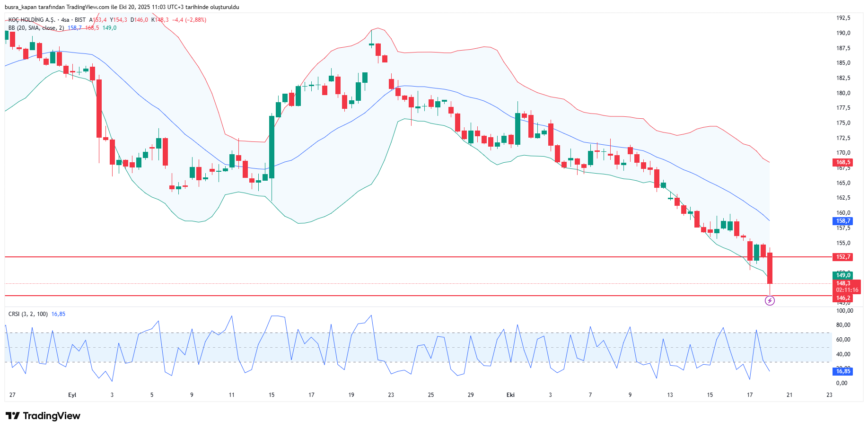The height and width of the screenshot is (430, 868).
Task: Select the red 146,2 horizontal line label
Action: click(x=843, y=298)
